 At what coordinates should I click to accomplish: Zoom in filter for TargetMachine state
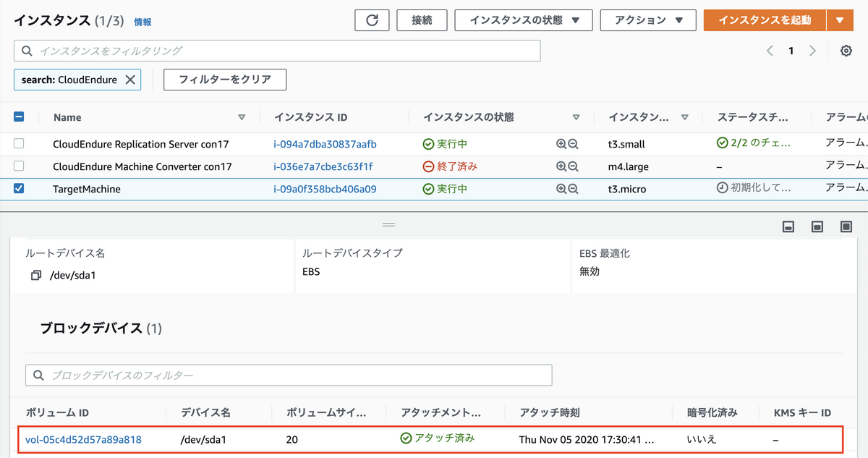pos(561,189)
